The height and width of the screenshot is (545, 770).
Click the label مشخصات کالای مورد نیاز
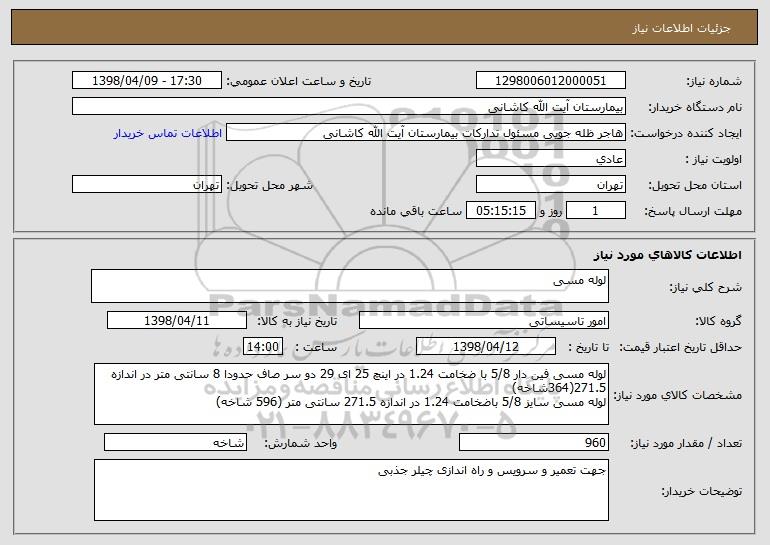pyautogui.click(x=679, y=395)
